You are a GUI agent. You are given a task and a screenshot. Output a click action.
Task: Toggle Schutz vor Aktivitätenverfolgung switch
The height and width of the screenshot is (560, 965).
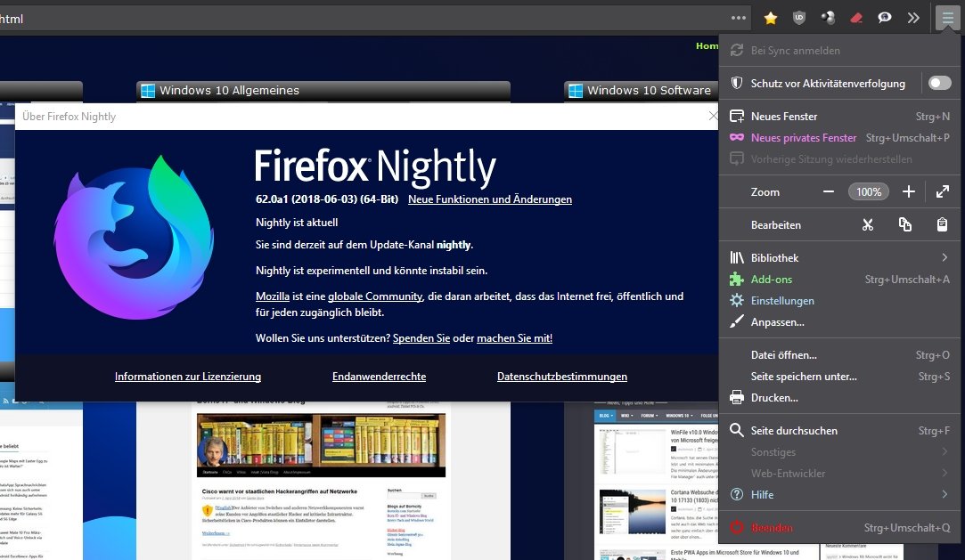click(939, 83)
